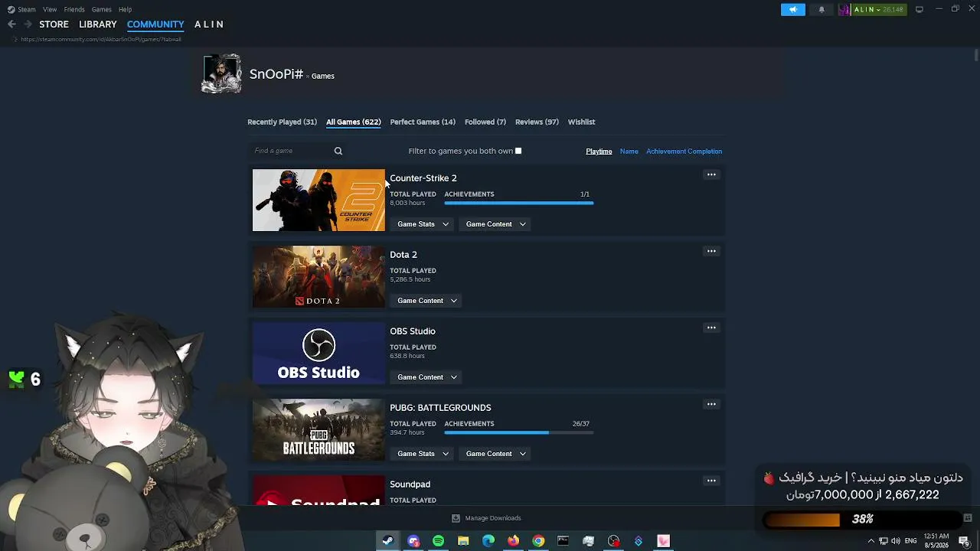Open the three-dot menu for PUBG: BATTLEGROUNDS

(711, 404)
